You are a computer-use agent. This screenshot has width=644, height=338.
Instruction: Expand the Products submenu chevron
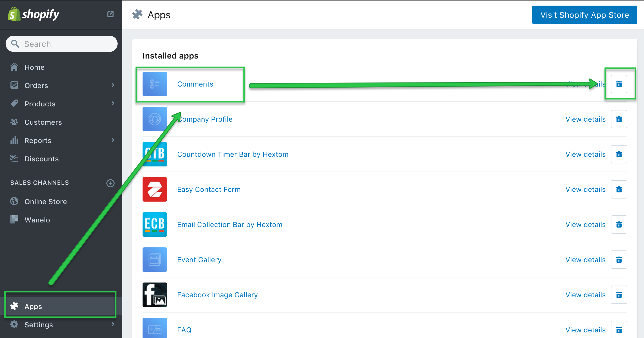pyautogui.click(x=113, y=103)
